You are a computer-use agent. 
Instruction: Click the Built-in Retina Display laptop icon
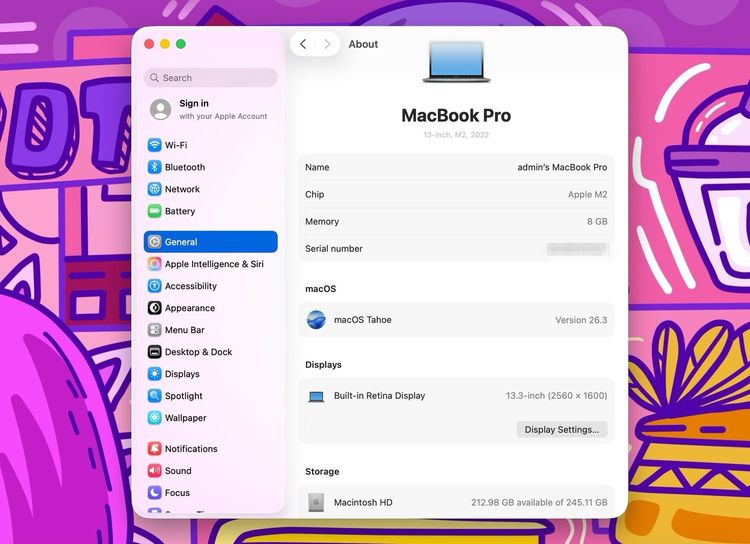coord(316,397)
